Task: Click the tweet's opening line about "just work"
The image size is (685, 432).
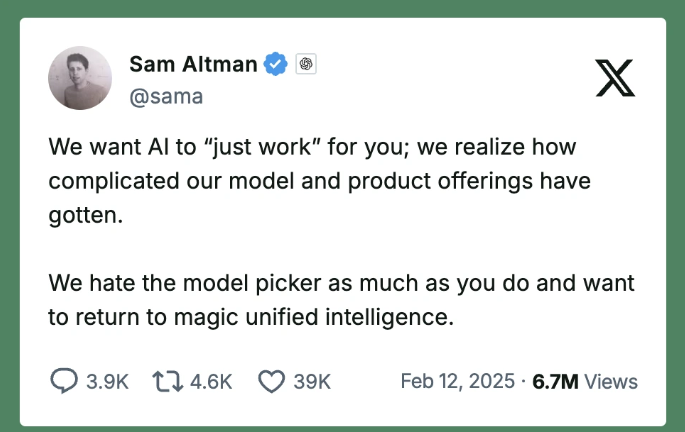Action: [x=313, y=148]
